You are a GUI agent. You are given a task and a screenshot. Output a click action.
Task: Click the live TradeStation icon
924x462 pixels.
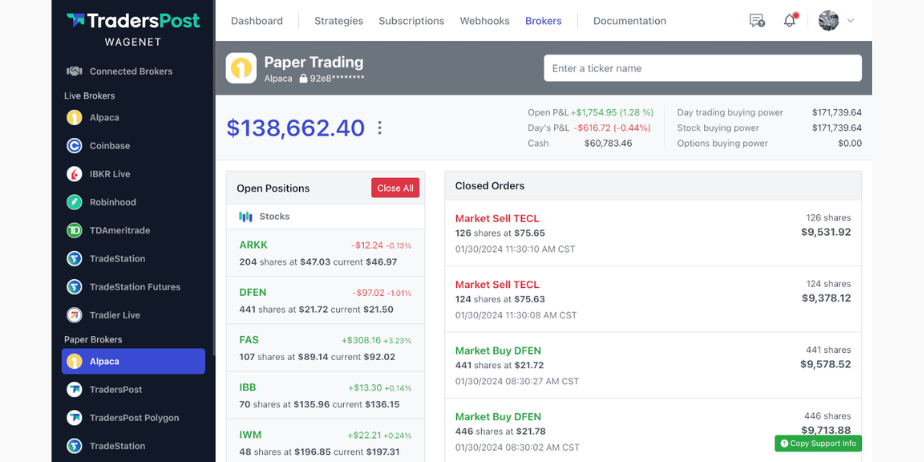pos(74,259)
